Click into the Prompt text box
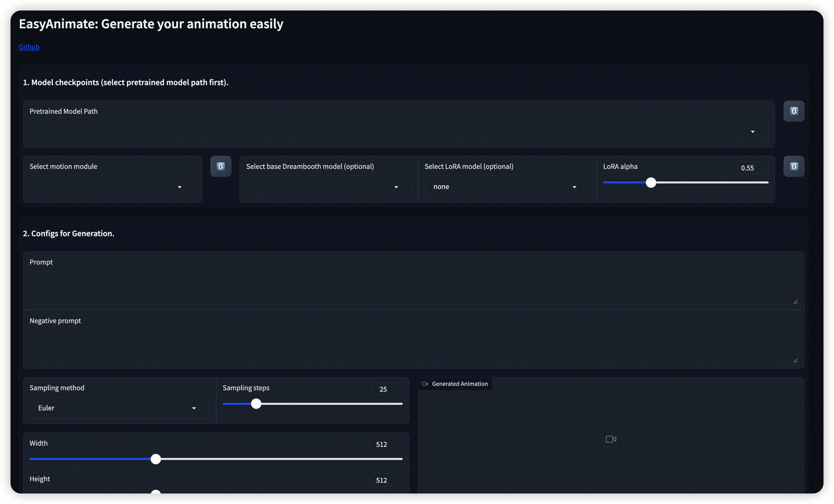Image resolution: width=834 pixels, height=504 pixels. (413, 288)
